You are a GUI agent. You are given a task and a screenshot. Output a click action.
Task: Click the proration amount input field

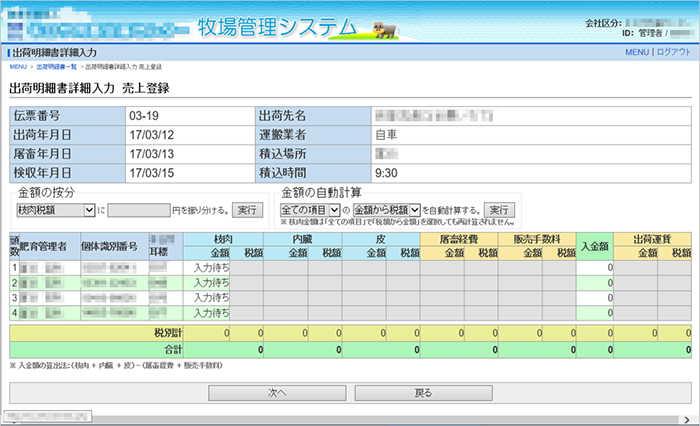(139, 210)
